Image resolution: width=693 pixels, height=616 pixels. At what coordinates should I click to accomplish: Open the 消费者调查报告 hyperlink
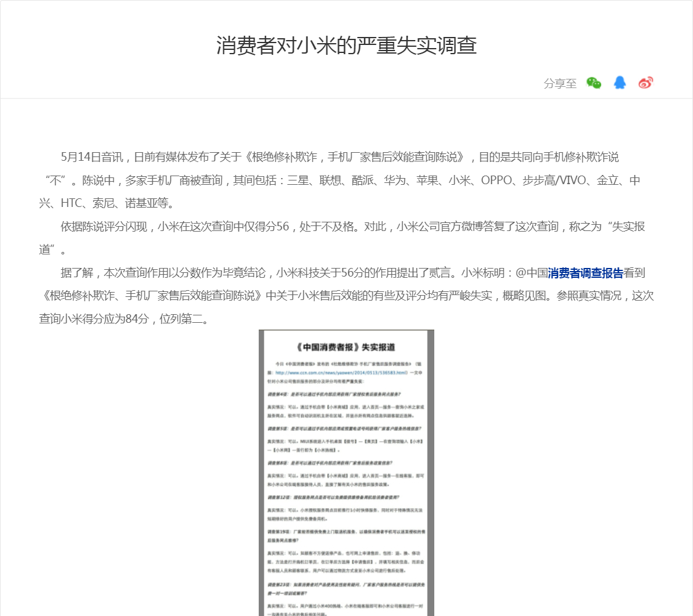(585, 273)
